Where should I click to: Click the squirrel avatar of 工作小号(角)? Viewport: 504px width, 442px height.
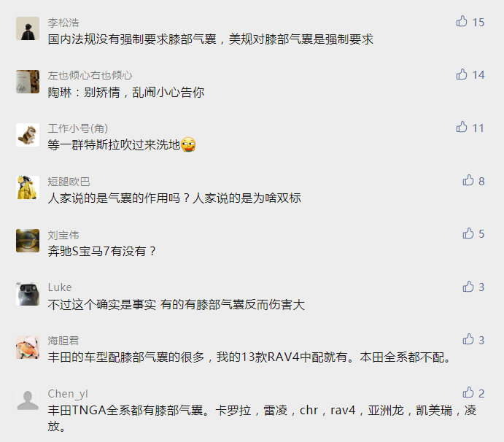(x=28, y=135)
